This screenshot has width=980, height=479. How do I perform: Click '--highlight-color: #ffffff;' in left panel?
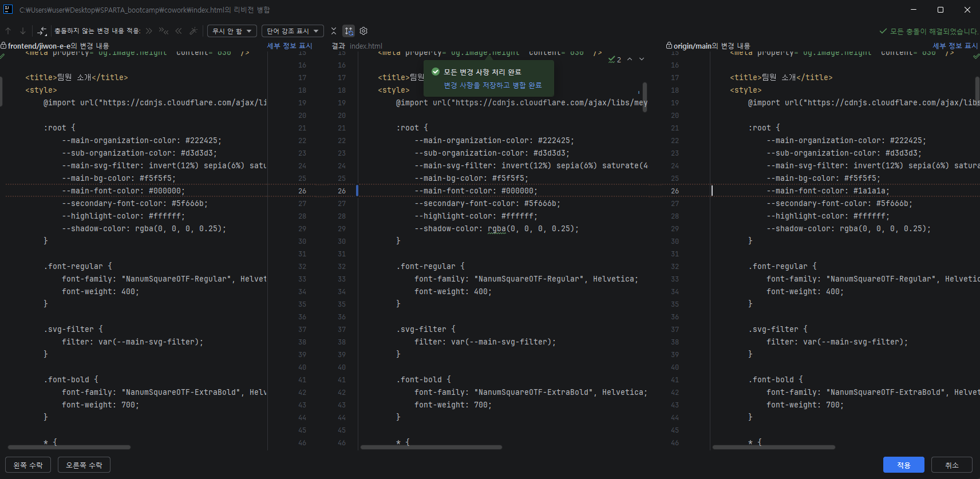tap(124, 216)
